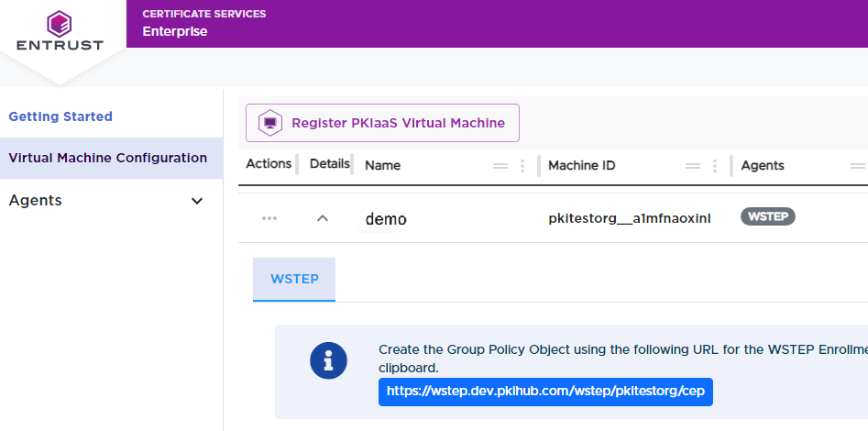Click the Entrust logo
This screenshot has height=431, width=868.
point(60,31)
